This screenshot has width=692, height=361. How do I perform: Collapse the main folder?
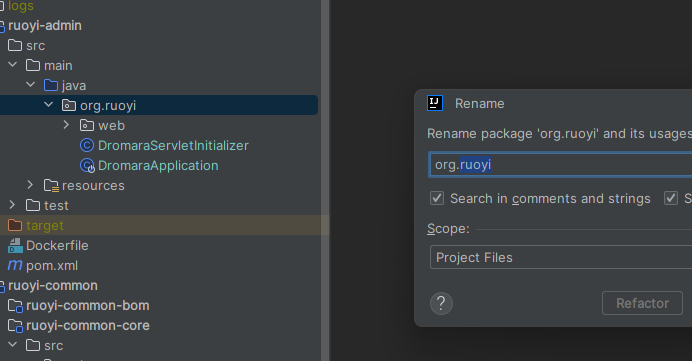pos(13,65)
